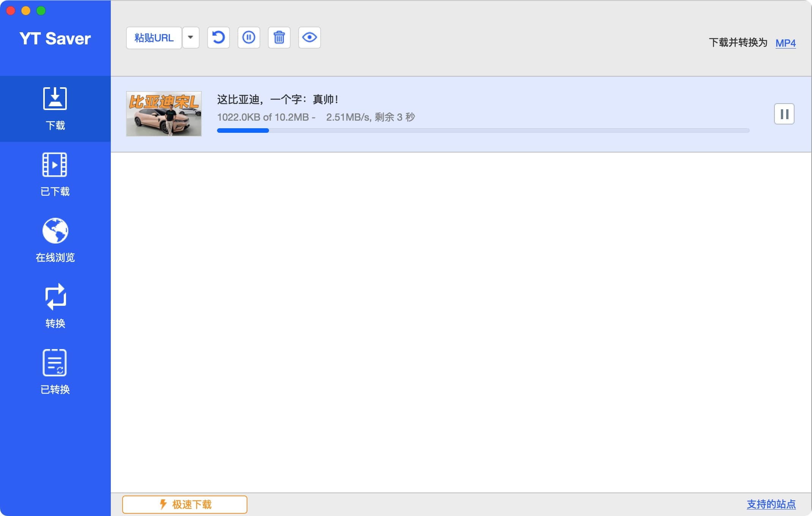The height and width of the screenshot is (516, 812).
Task: Click the YT Saver logo text
Action: [55, 39]
